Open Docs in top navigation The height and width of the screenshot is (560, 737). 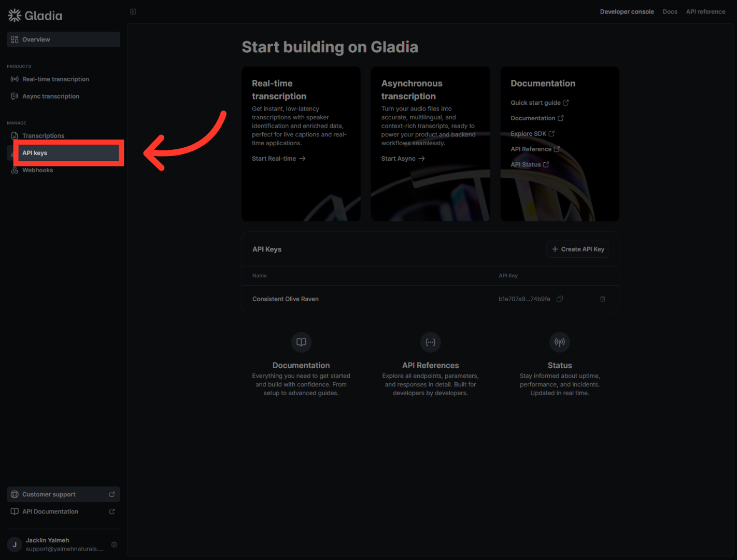[670, 11]
